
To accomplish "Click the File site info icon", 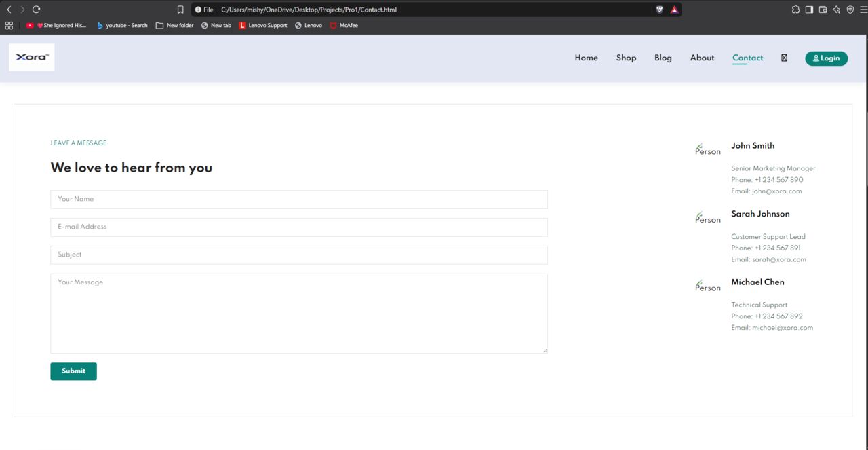I will (204, 10).
